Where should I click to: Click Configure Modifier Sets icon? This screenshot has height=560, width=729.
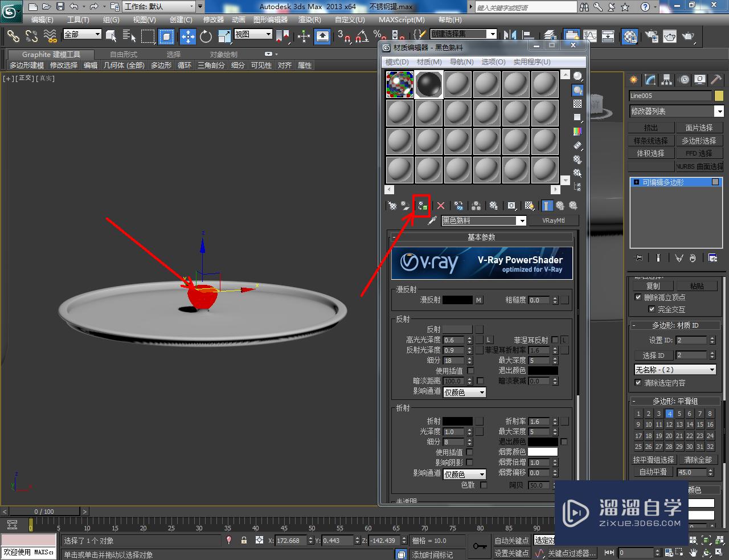coord(712,258)
